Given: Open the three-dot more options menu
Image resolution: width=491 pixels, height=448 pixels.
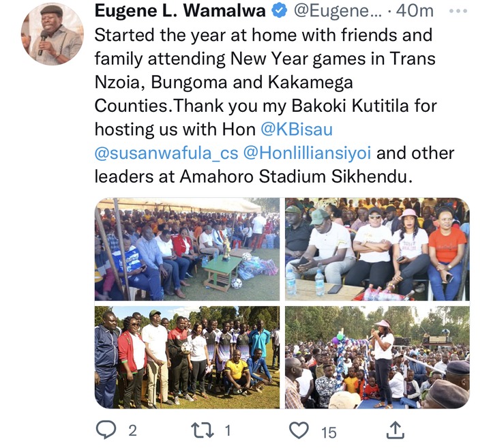Looking at the screenshot, I should point(458,11).
